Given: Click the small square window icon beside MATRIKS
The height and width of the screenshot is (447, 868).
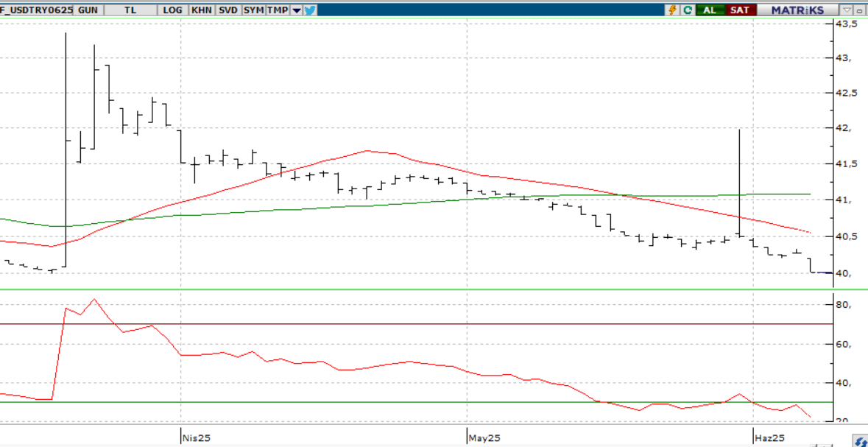Looking at the screenshot, I should (860, 10).
